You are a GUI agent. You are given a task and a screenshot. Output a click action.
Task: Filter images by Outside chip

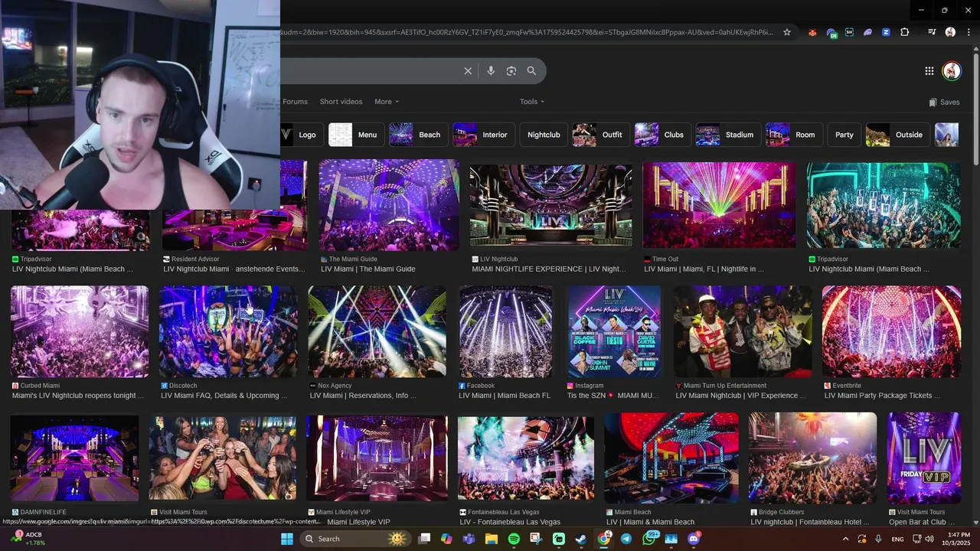pyautogui.click(x=898, y=135)
